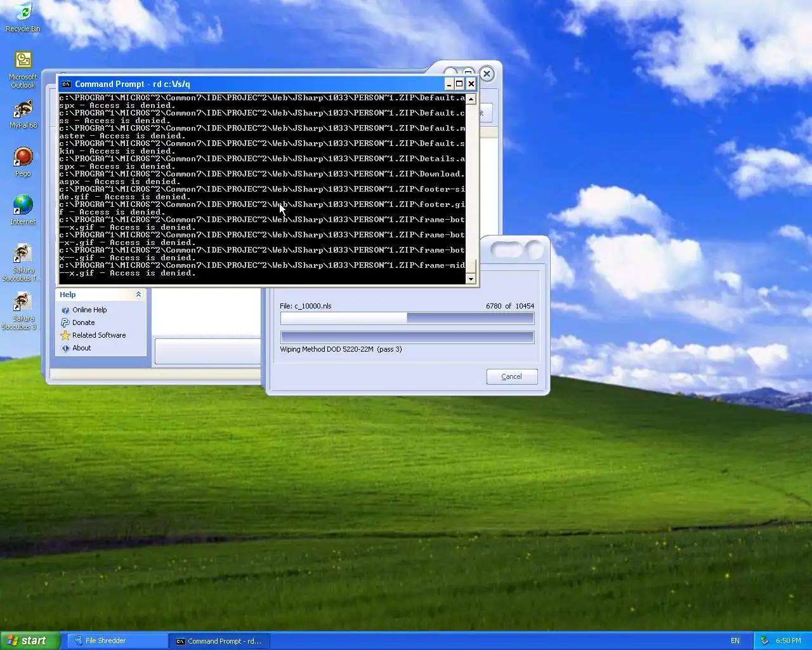Screen dimensions: 812x650
Task: Click the overall wiping progress bar
Action: pos(407,337)
